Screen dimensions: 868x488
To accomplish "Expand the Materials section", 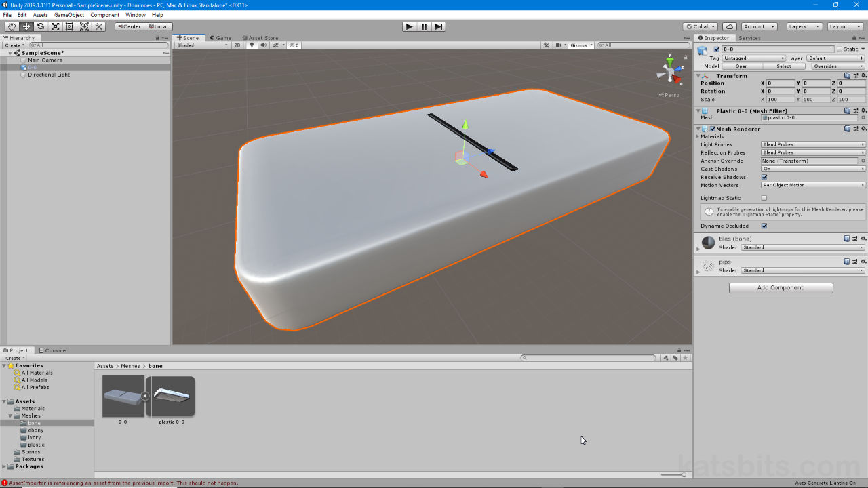I will tap(698, 136).
